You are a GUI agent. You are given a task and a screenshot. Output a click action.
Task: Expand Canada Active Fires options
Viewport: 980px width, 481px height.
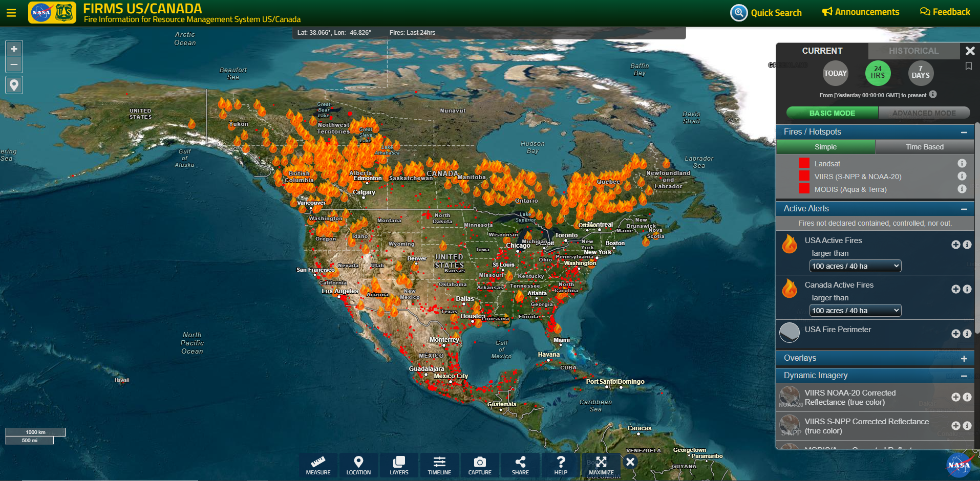click(955, 289)
